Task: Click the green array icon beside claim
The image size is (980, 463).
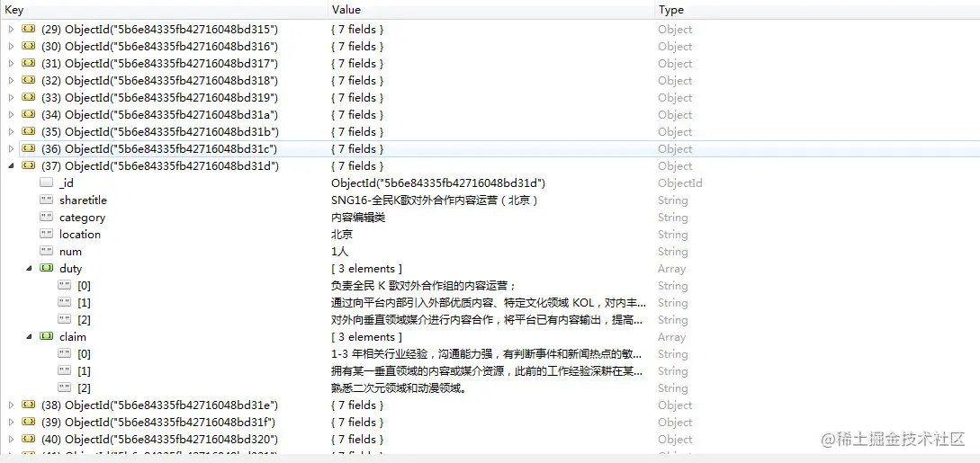Action: point(46,336)
